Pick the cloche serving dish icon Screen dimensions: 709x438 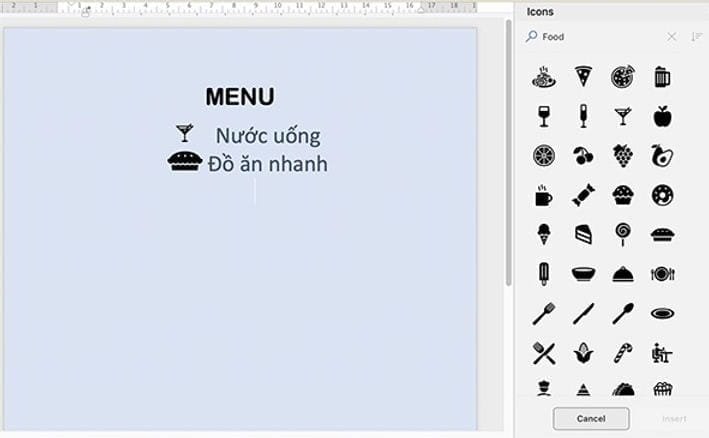623,274
